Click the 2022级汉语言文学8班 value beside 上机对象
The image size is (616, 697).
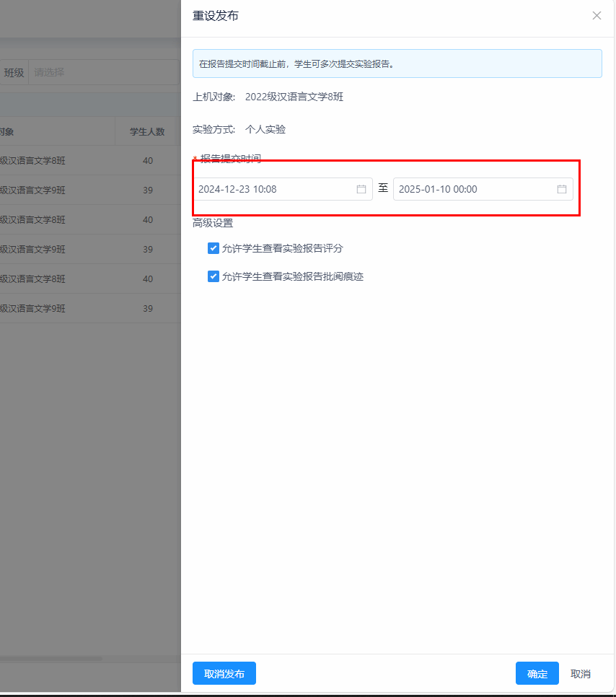(x=294, y=97)
